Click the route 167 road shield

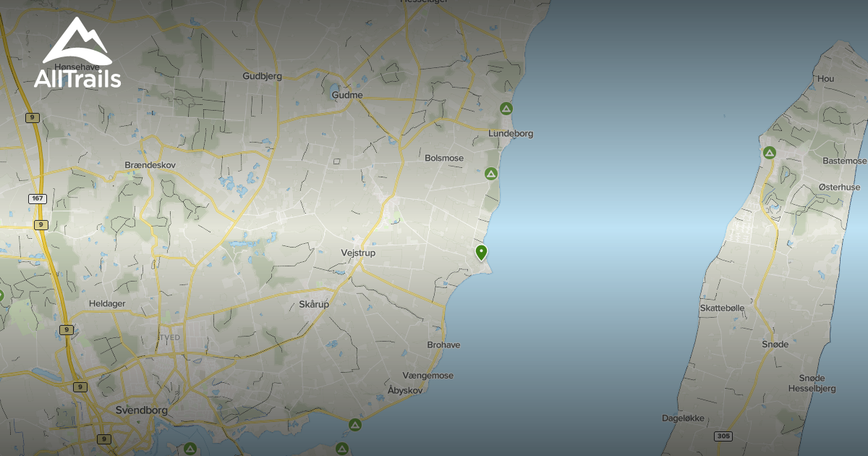[37, 198]
